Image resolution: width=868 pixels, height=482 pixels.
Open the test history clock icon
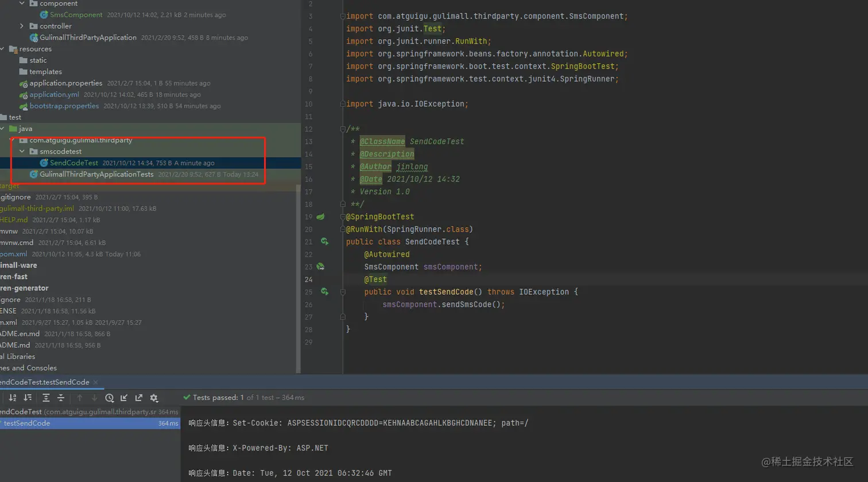click(109, 398)
